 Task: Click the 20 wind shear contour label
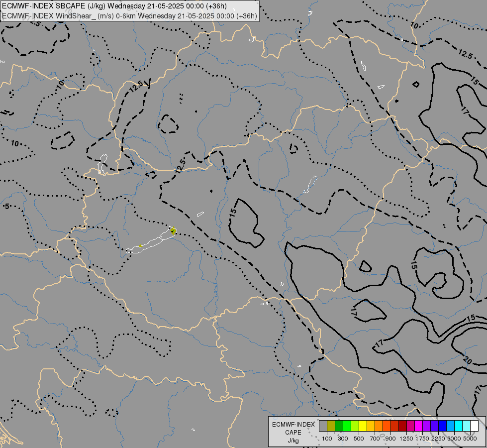(x=468, y=360)
